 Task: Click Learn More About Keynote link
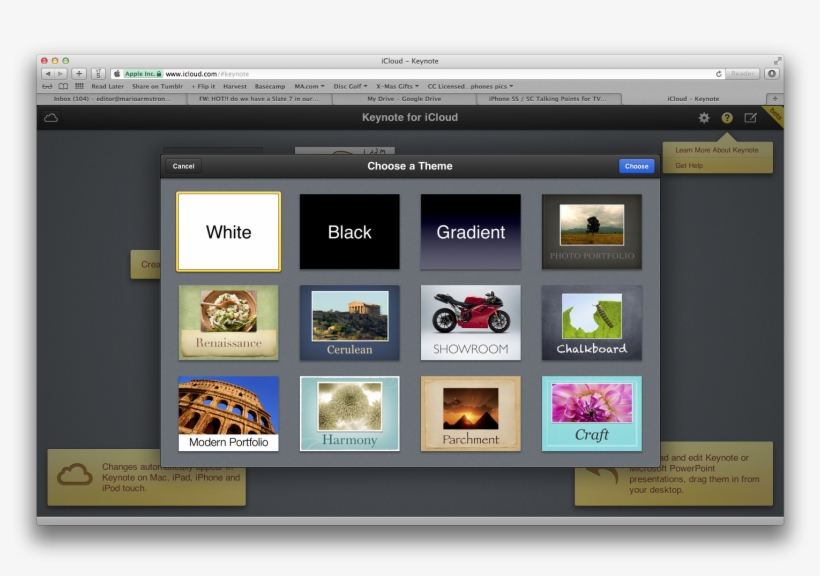716,150
